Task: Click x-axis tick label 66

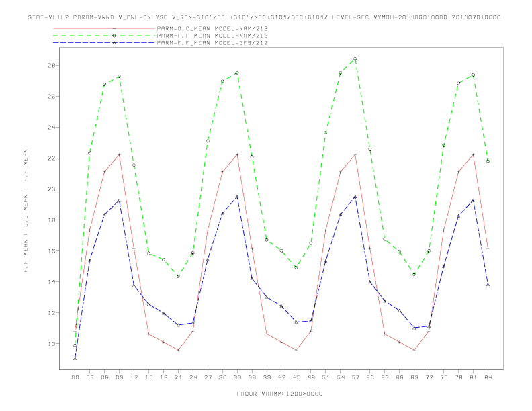Action: tap(400, 377)
